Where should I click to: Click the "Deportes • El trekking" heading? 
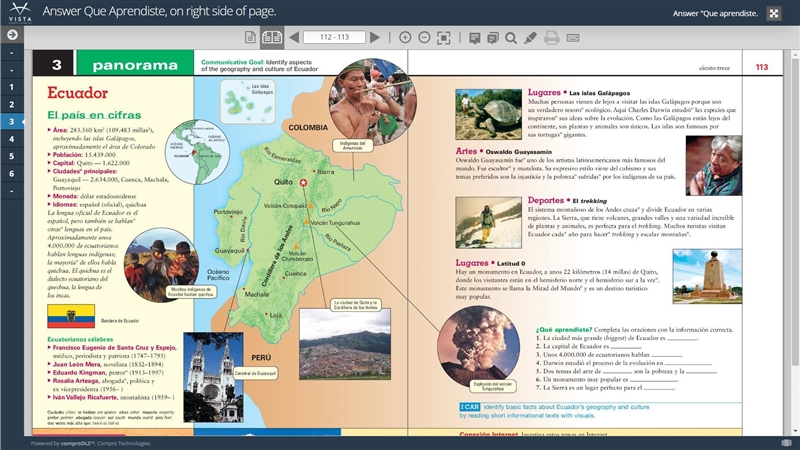[567, 201]
